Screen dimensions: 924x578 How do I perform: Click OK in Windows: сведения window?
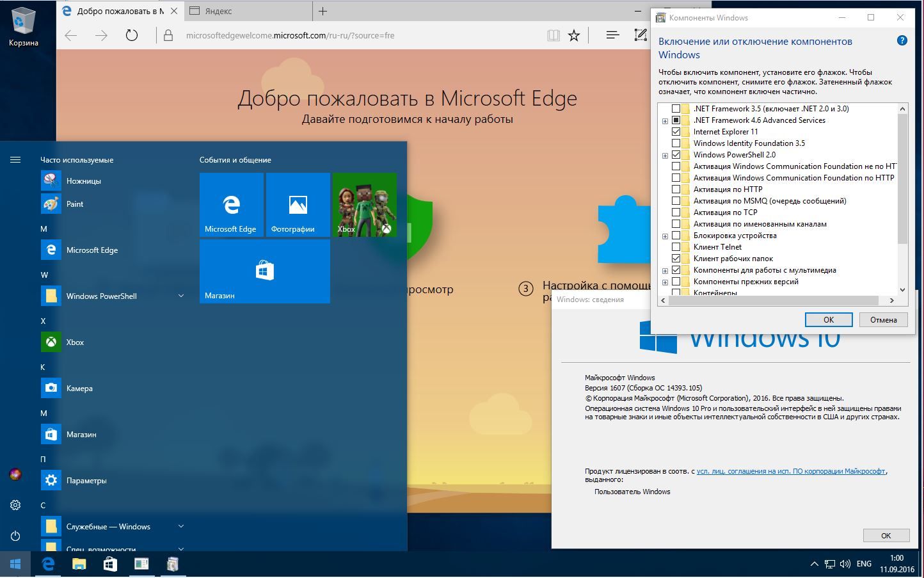[886, 535]
